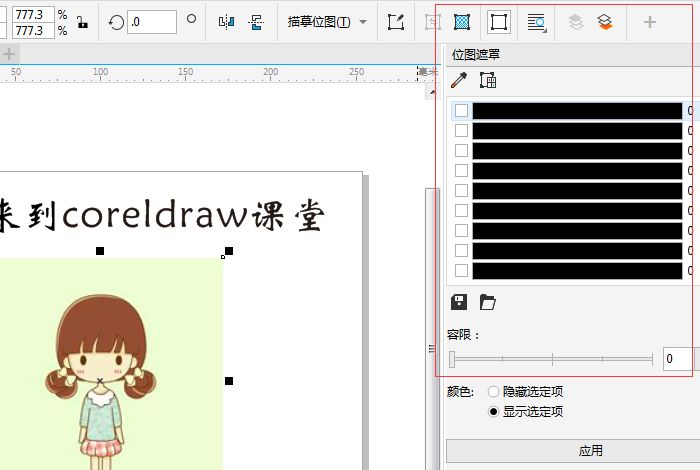Open a saved mask with the folder icon

(488, 302)
